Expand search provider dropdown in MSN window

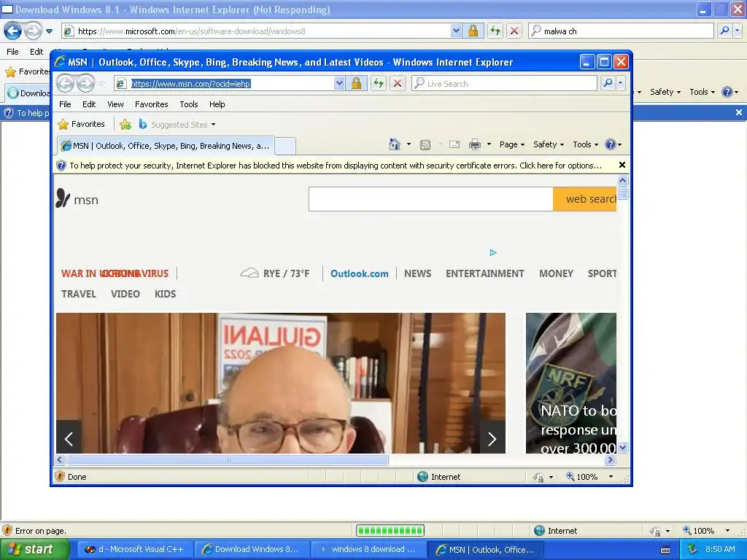[x=620, y=83]
